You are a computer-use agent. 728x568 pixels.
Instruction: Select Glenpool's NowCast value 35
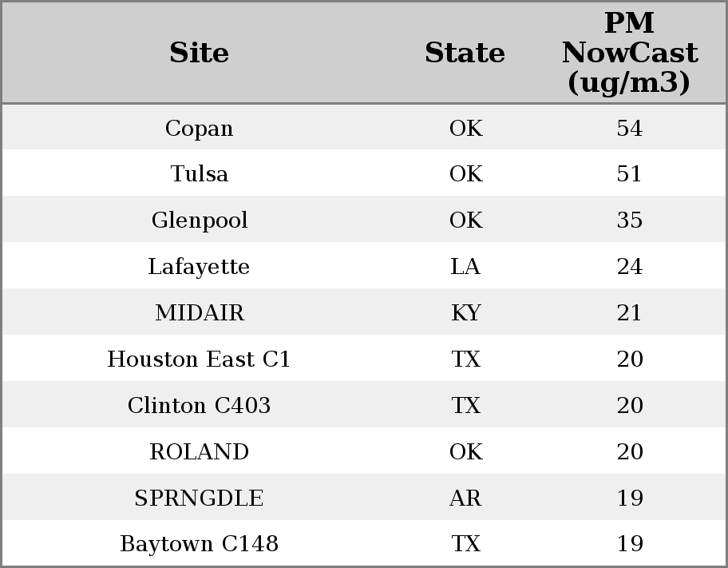coord(629,220)
